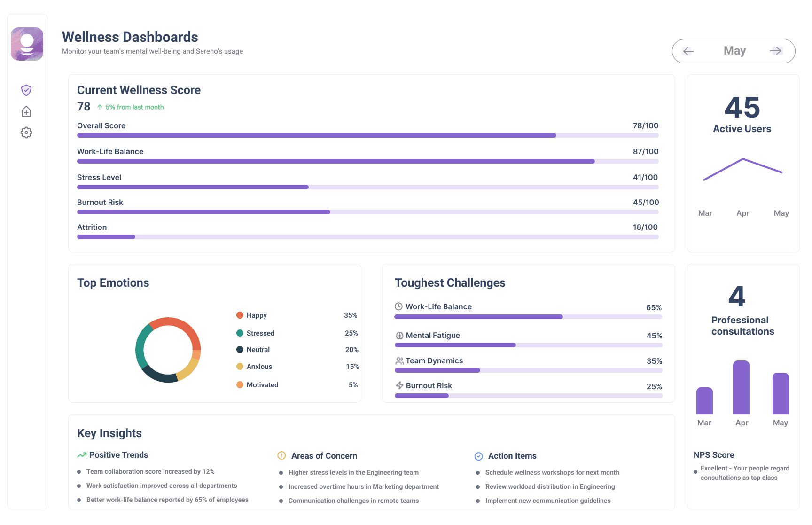Click 'Higher stress levels in the Engineering team'
This screenshot has height=525, width=812.
pos(353,472)
